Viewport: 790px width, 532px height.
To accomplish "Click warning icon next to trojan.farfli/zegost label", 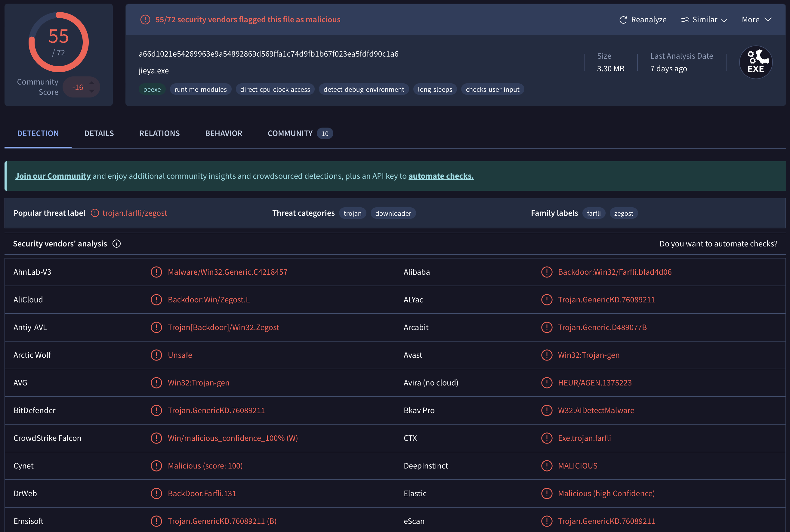I will pyautogui.click(x=95, y=213).
